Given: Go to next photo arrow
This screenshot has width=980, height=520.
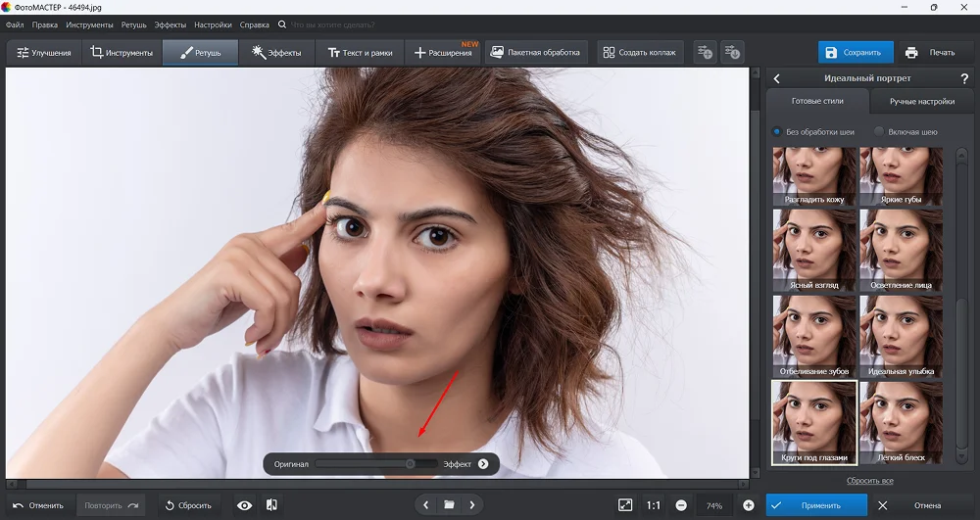Looking at the screenshot, I should (472, 504).
